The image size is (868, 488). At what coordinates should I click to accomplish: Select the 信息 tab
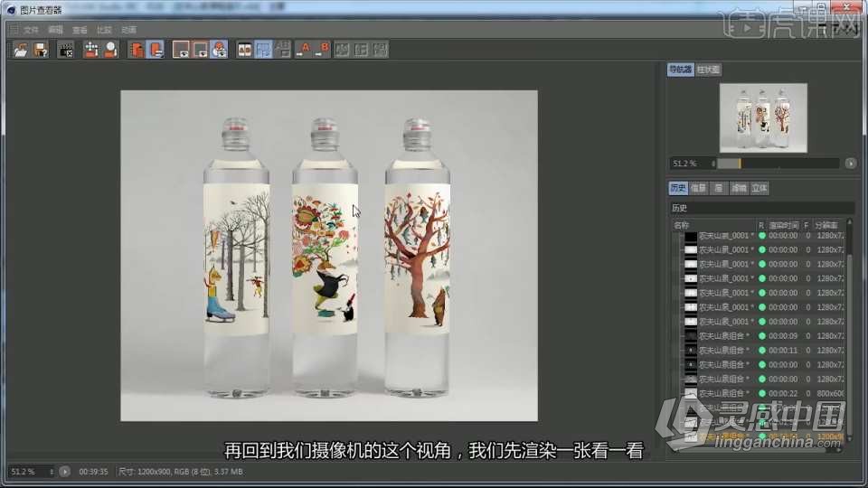(x=699, y=188)
